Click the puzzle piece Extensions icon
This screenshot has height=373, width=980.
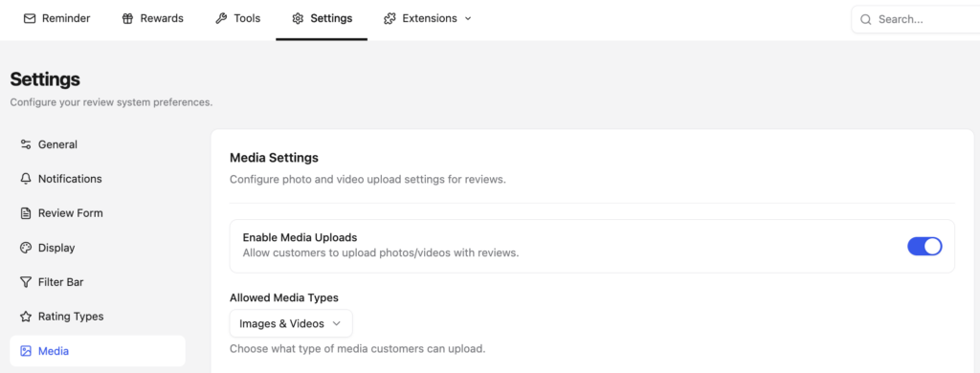390,19
